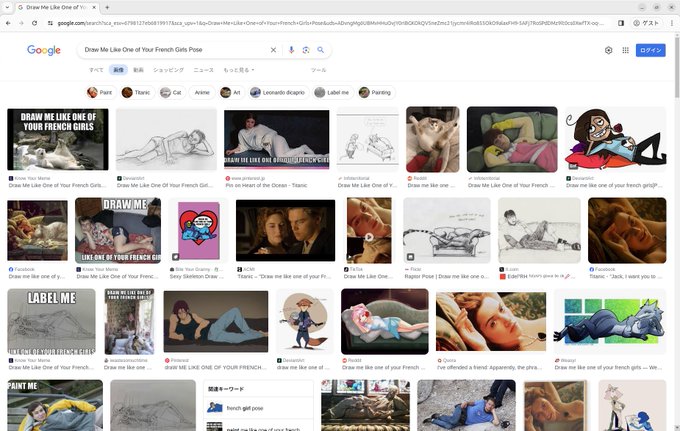Viewport: 680px width, 431px height.
Task: Open polar bear French girls meme
Action: tap(58, 139)
